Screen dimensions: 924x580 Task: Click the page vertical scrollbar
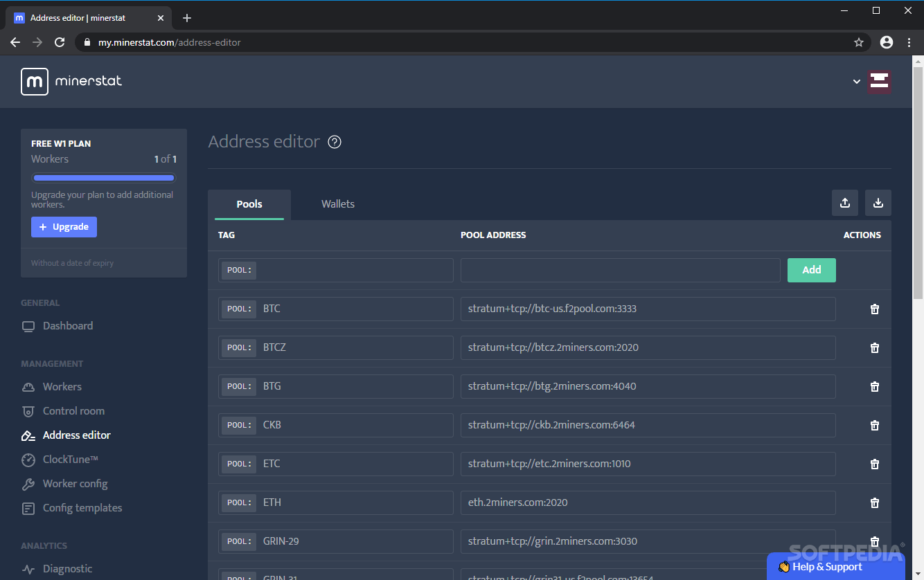click(x=918, y=183)
